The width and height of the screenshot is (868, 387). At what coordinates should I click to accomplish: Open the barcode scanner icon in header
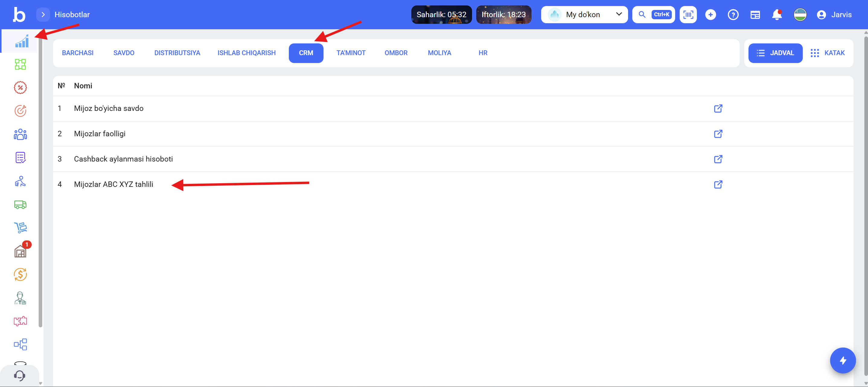point(688,15)
